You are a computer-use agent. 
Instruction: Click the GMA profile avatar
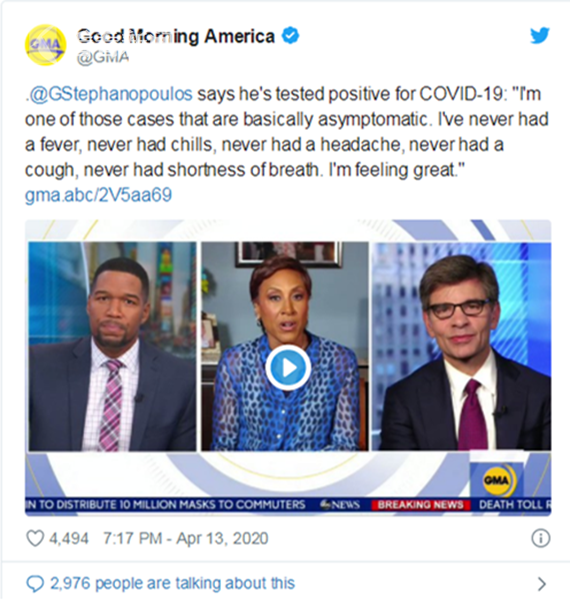45,45
